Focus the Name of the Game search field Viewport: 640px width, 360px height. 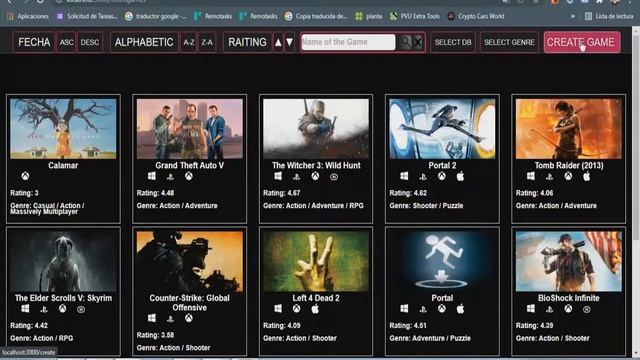click(348, 42)
